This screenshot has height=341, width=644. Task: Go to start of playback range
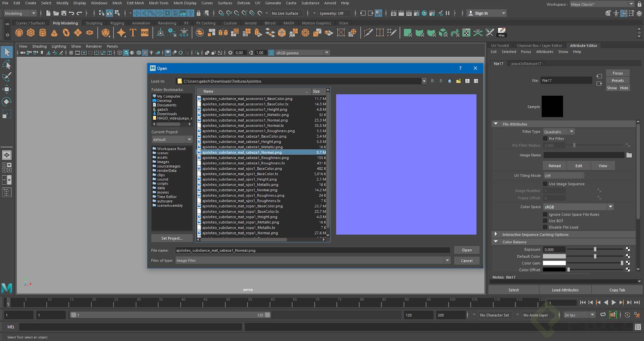click(x=582, y=302)
